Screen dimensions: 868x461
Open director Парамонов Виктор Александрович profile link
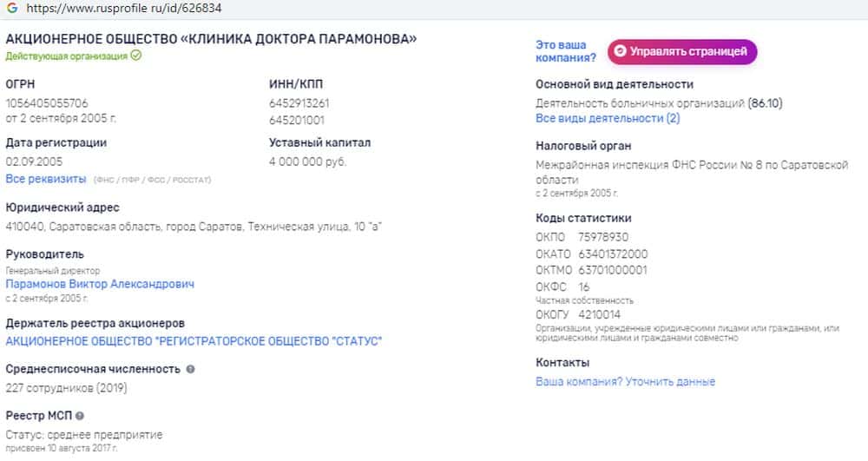pos(100,284)
